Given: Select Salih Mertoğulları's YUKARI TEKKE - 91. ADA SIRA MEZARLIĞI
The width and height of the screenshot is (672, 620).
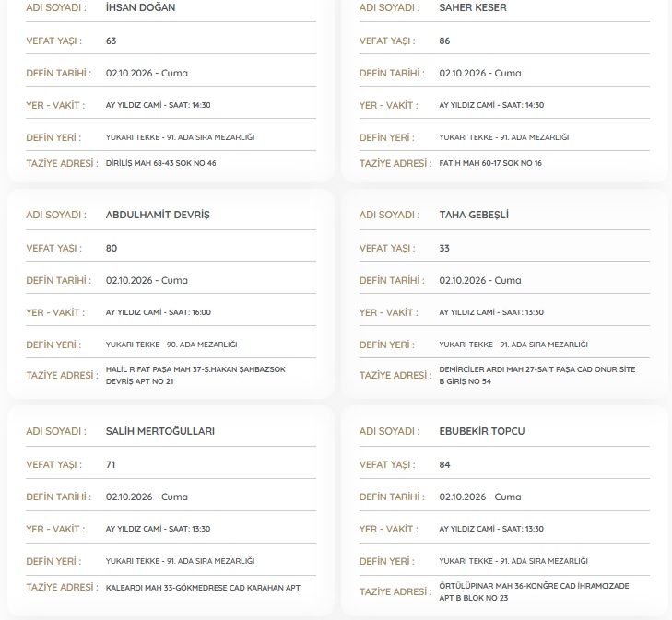Looking at the screenshot, I should [180, 561].
